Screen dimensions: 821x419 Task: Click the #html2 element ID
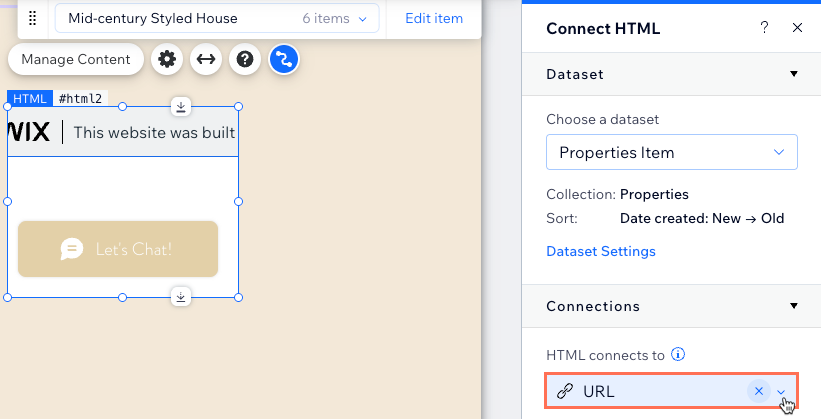click(x=80, y=98)
